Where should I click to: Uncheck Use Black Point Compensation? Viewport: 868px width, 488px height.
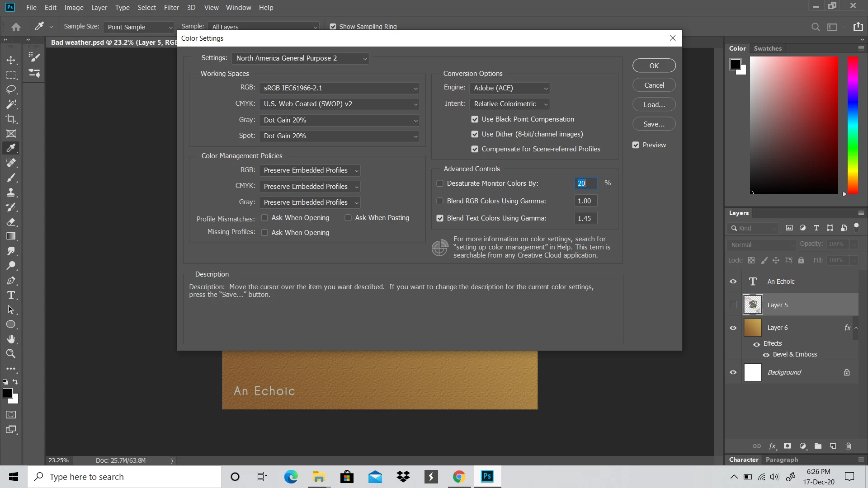475,119
